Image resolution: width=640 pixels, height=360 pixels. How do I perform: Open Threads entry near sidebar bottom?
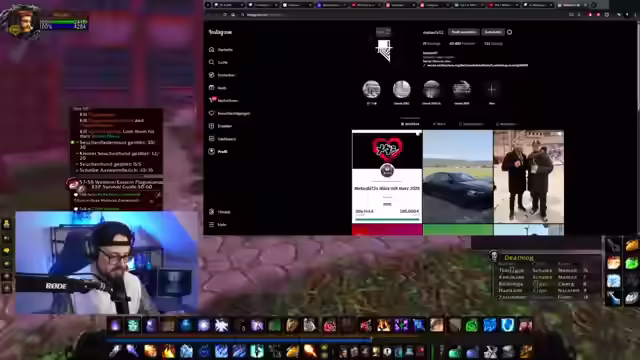(220, 212)
